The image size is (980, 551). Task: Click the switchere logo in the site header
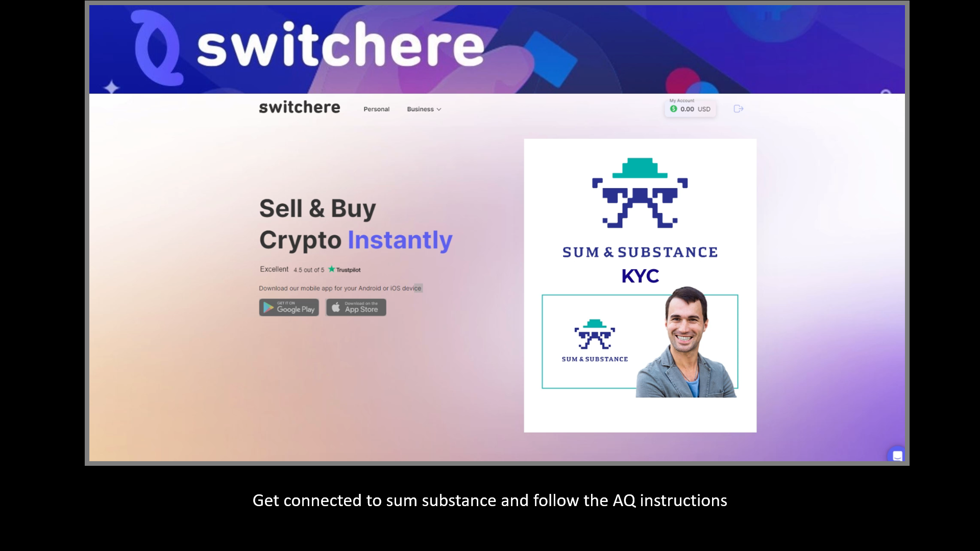pos(299,107)
